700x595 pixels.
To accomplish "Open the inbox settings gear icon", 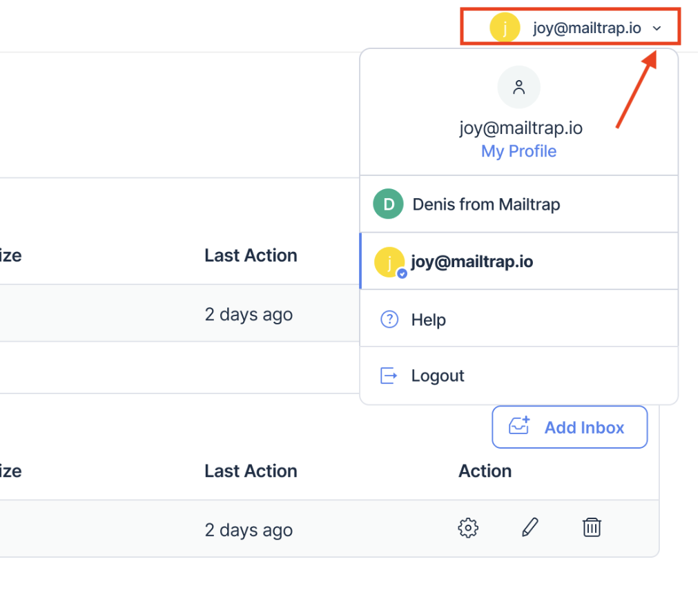I will pos(468,528).
